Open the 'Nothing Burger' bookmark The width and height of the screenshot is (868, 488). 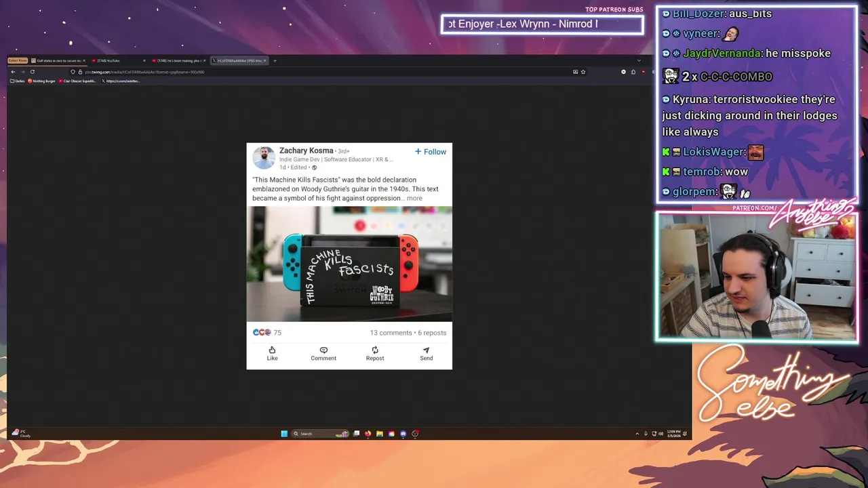click(x=41, y=81)
